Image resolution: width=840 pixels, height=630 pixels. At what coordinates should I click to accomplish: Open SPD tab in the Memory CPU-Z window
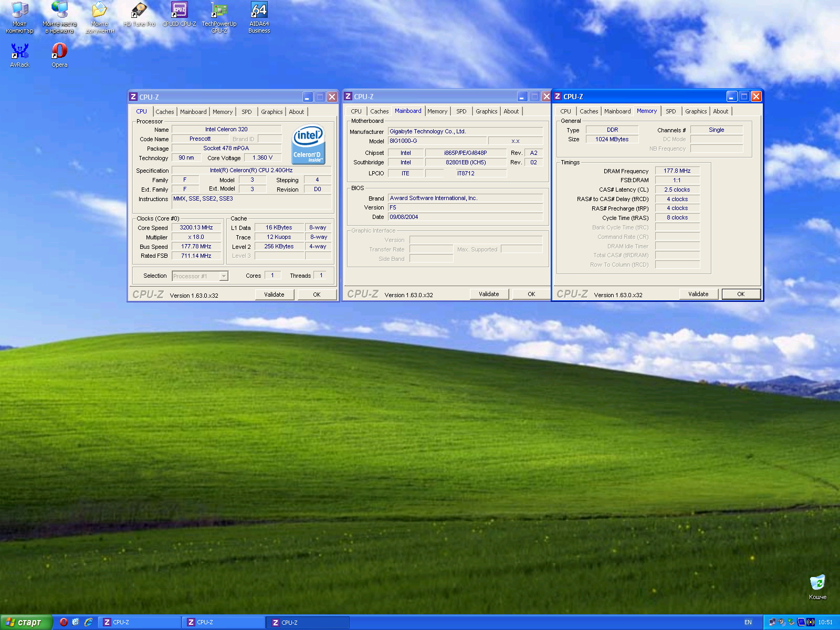tap(670, 111)
